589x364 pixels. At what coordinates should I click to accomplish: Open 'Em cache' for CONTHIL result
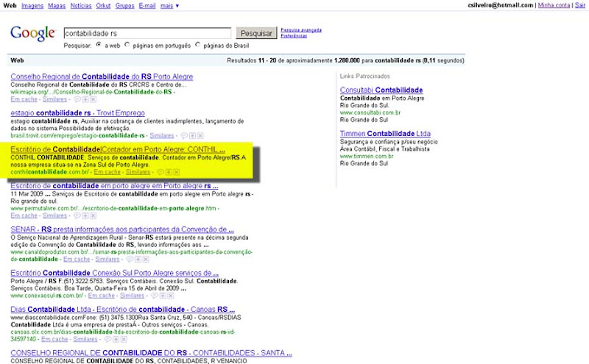point(107,172)
